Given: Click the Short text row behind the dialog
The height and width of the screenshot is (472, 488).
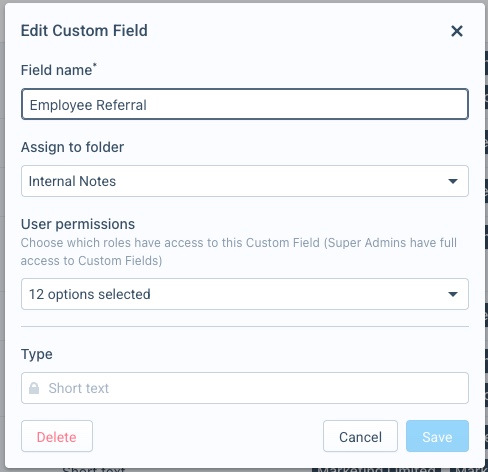Looking at the screenshot, I should pos(94,469).
